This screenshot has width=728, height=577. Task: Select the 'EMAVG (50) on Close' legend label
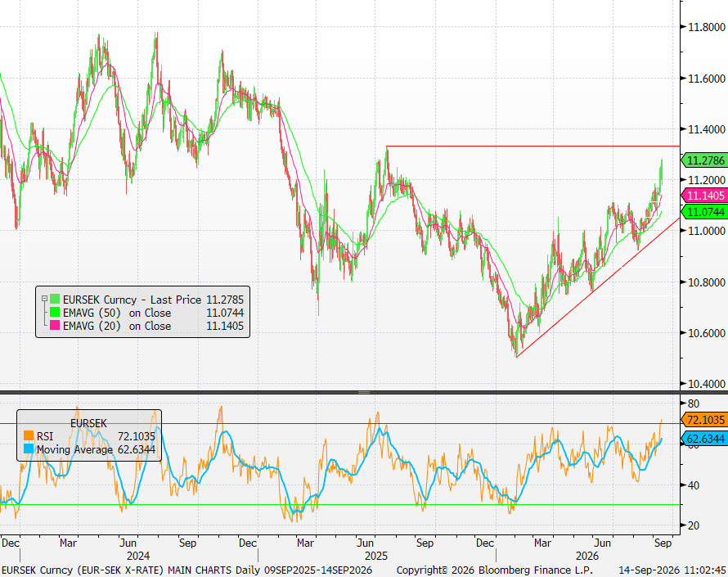[117, 313]
